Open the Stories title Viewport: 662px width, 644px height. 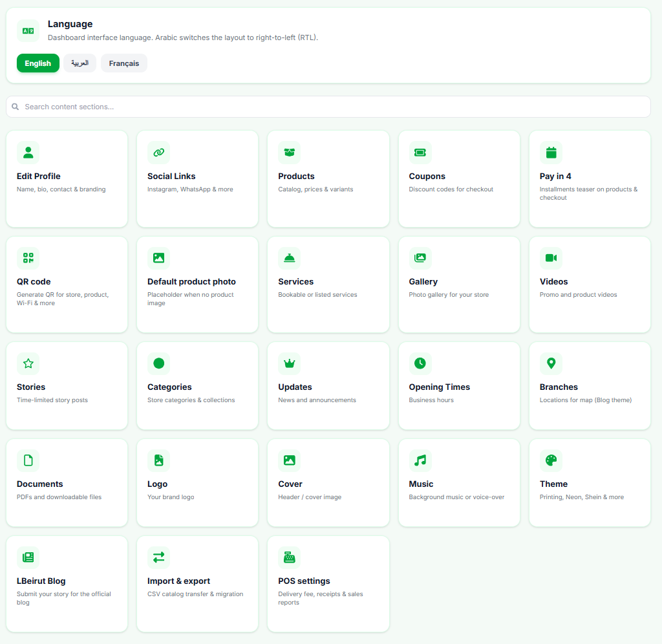[31, 387]
